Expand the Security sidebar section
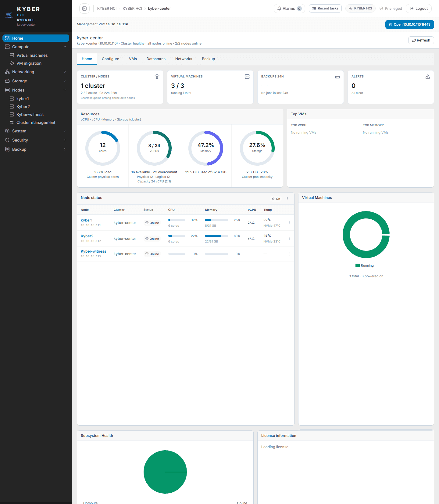The width and height of the screenshot is (439, 504). tap(36, 140)
